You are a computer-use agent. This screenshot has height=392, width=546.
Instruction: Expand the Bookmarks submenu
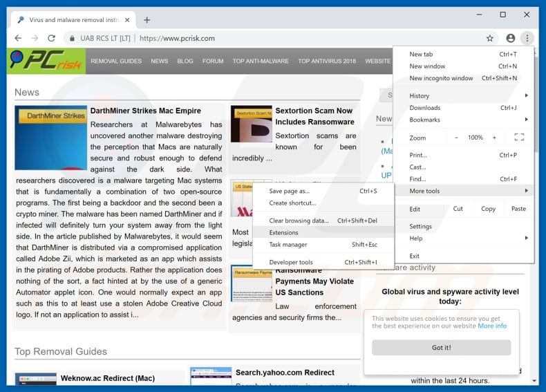coord(464,120)
